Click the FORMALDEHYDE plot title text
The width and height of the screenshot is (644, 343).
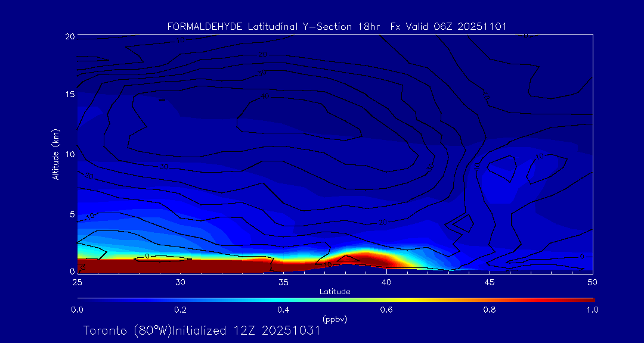click(x=337, y=26)
